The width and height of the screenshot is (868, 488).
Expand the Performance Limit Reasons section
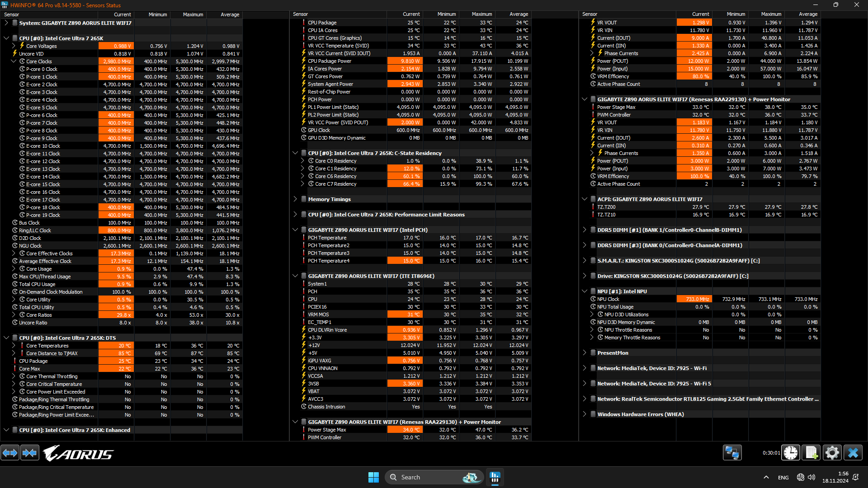pyautogui.click(x=295, y=215)
